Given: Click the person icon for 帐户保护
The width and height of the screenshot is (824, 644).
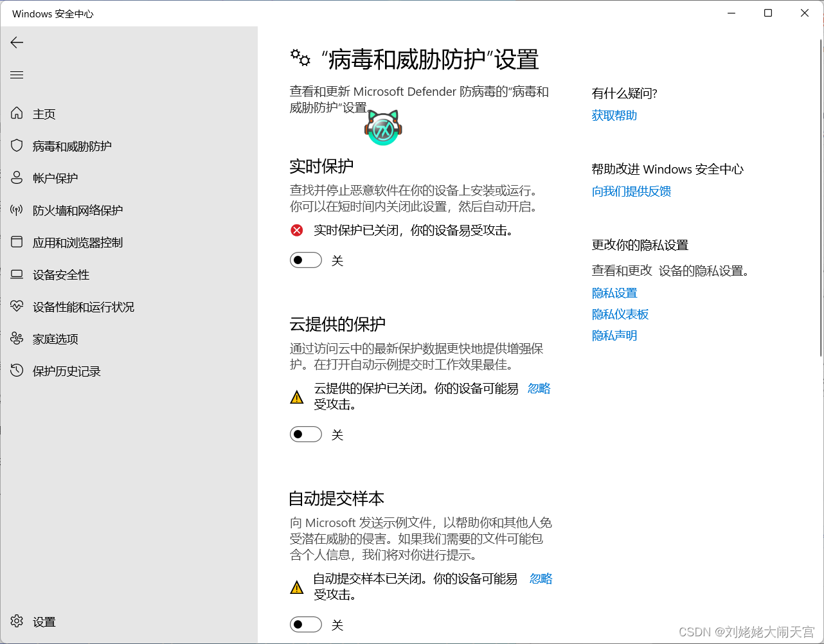Looking at the screenshot, I should [x=17, y=178].
